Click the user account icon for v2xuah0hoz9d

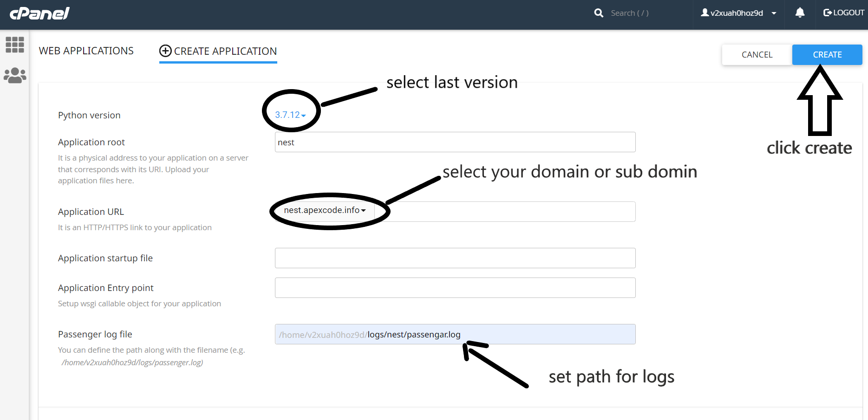pyautogui.click(x=705, y=13)
